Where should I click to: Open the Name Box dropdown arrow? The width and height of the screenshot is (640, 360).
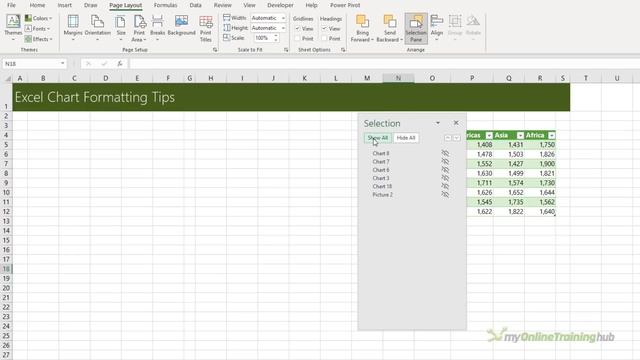pos(62,64)
